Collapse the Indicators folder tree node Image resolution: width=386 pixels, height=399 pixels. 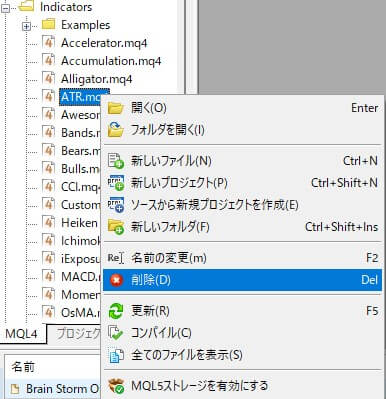click(x=6, y=8)
